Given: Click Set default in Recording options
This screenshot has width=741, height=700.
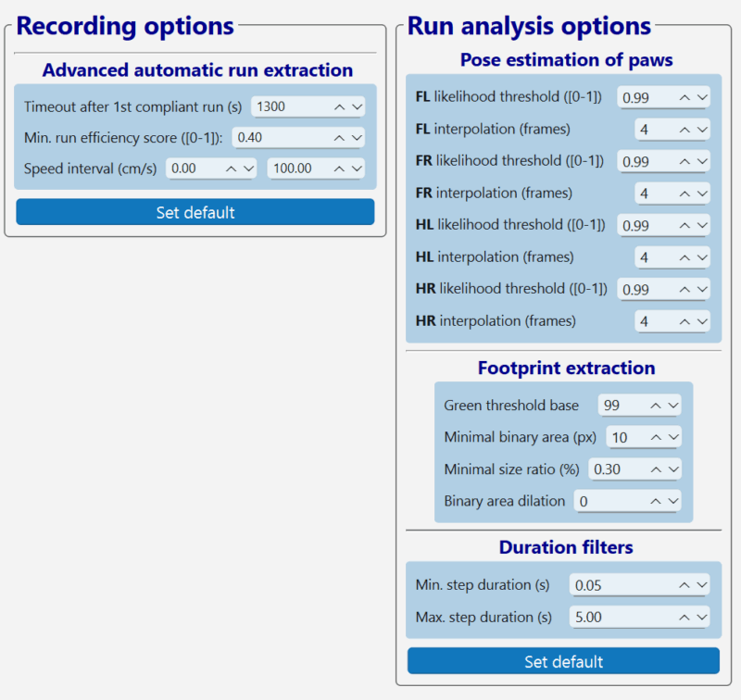Looking at the screenshot, I should coord(195,212).
